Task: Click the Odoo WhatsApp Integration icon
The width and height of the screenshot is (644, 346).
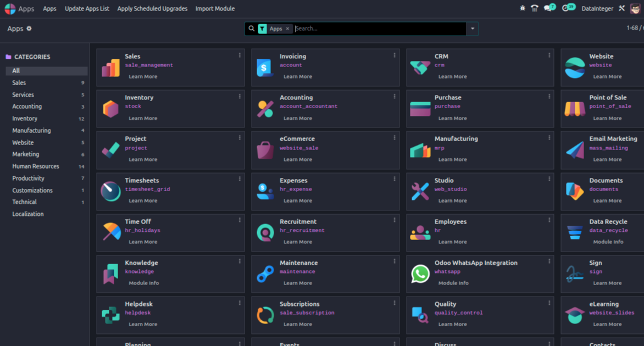Action: tap(420, 274)
